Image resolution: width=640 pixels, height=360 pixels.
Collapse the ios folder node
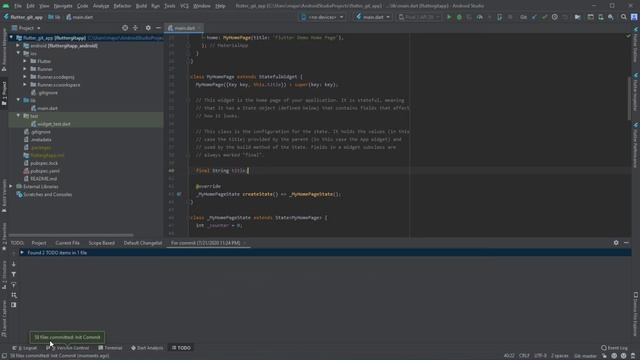pos(18,53)
